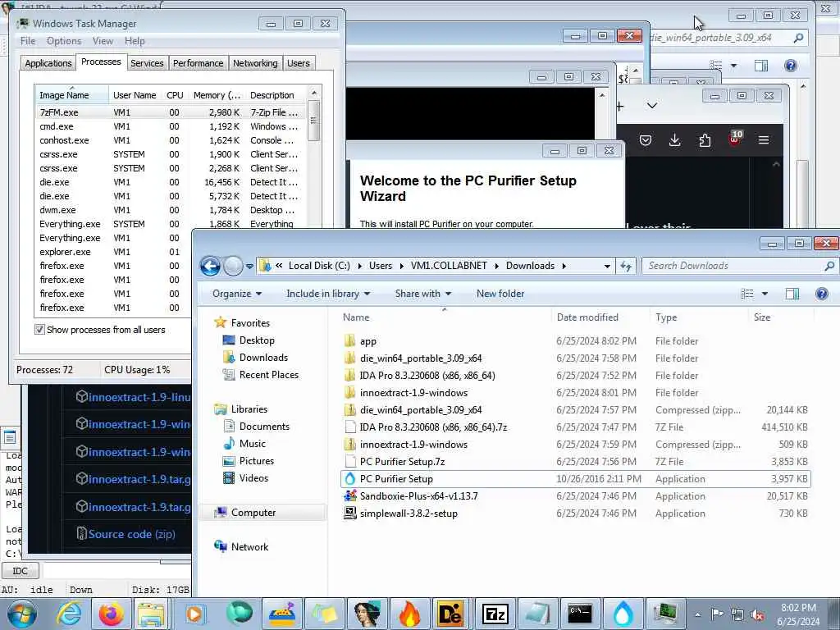Screen dimensions: 840x630
Task: Open recent pages arrow beside forward button
Action: point(249,266)
